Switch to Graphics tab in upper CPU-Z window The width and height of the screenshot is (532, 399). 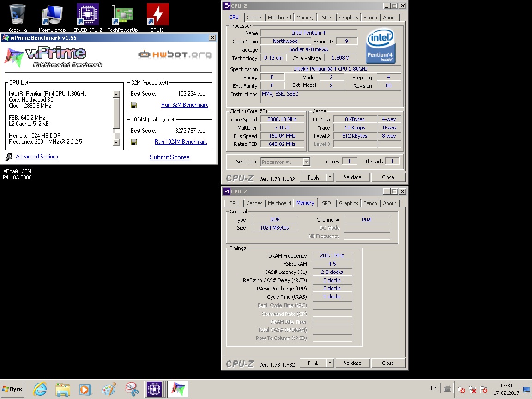[349, 18]
